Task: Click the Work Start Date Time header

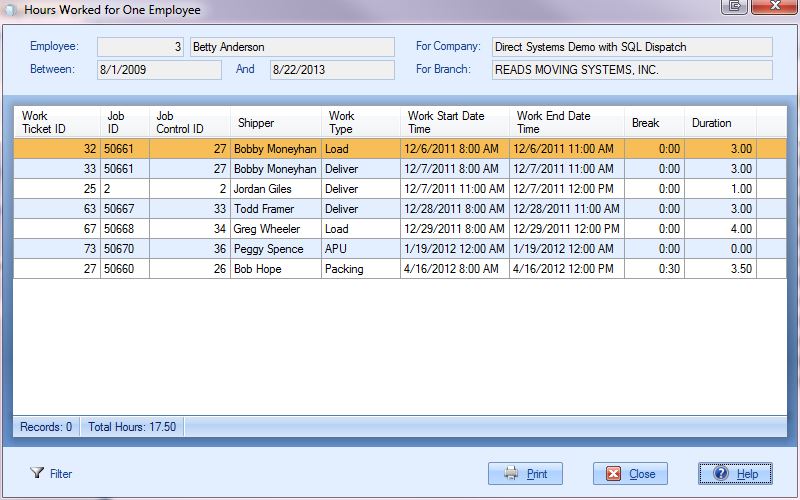Action: [454, 122]
